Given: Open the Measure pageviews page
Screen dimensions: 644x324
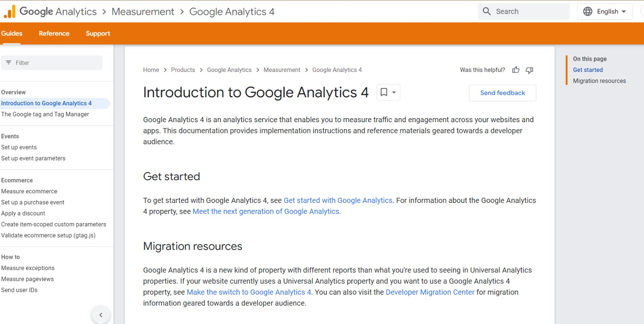Looking at the screenshot, I should (27, 279).
